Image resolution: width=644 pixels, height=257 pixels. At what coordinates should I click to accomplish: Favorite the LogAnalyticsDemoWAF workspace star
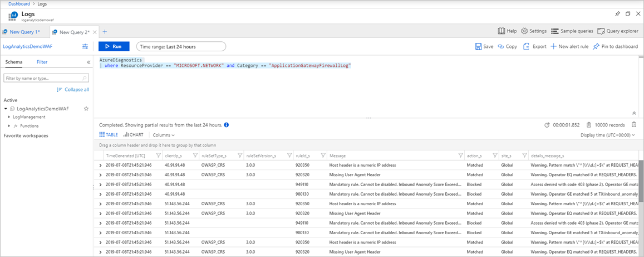(86, 109)
